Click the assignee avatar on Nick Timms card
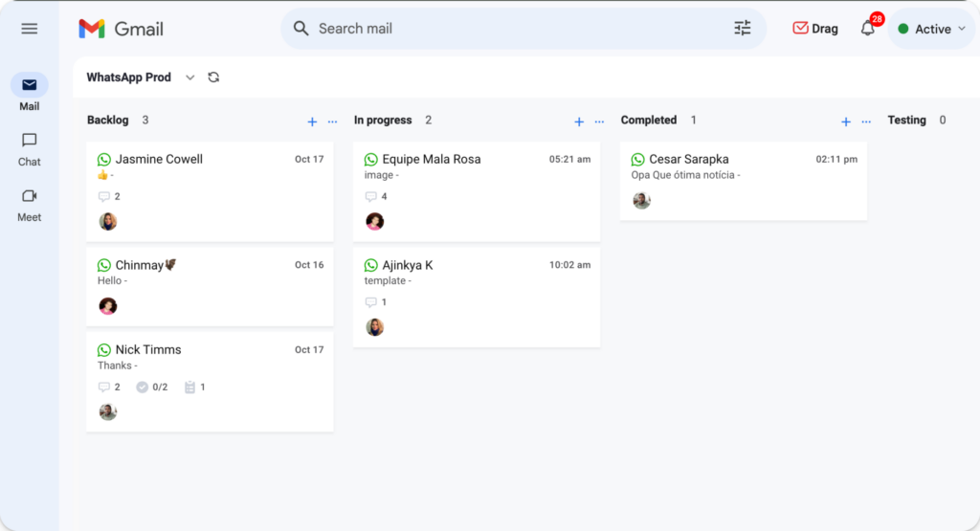The height and width of the screenshot is (531, 980). tap(108, 411)
